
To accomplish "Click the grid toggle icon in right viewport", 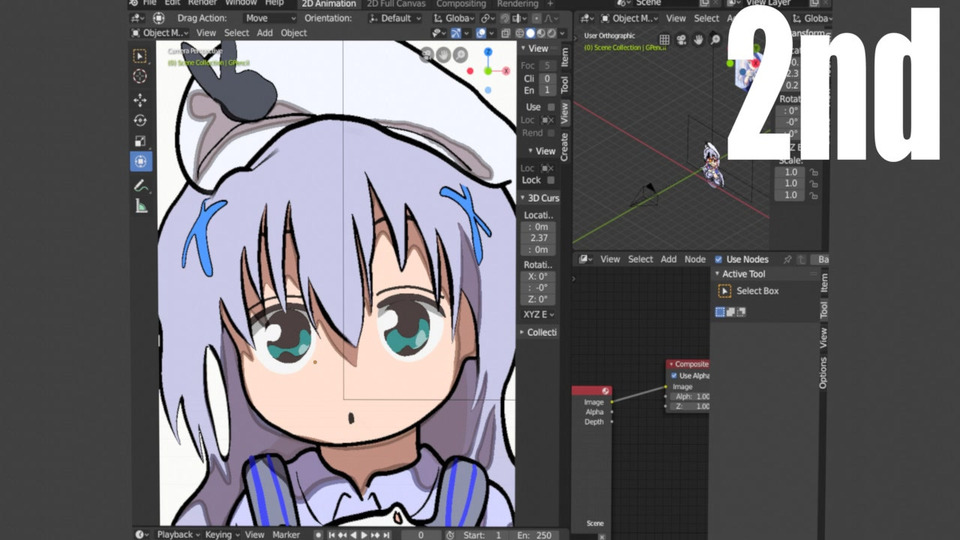I will (664, 40).
